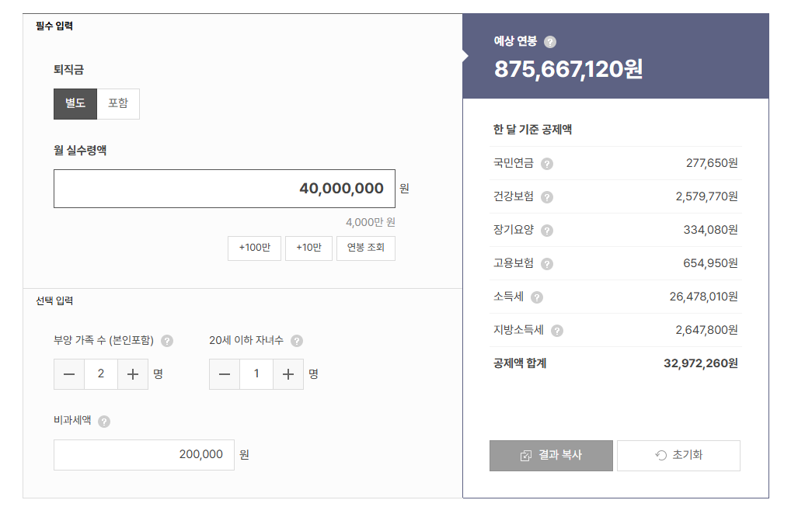Decrease 20세 이하 자녀수 with minus button
The image size is (812, 514).
pos(225,374)
